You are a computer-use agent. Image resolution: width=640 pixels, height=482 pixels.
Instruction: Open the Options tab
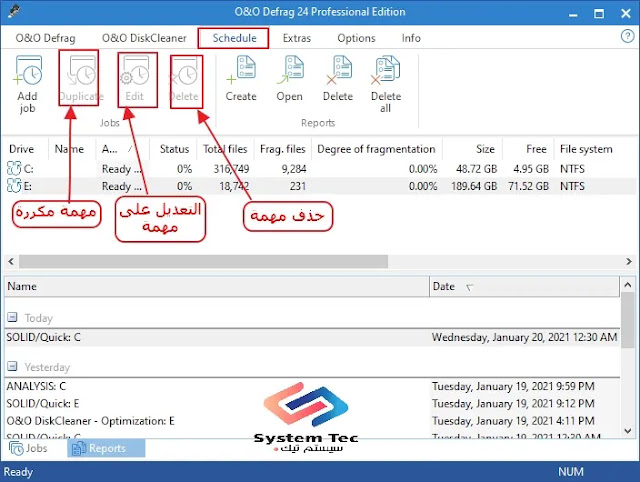click(356, 38)
